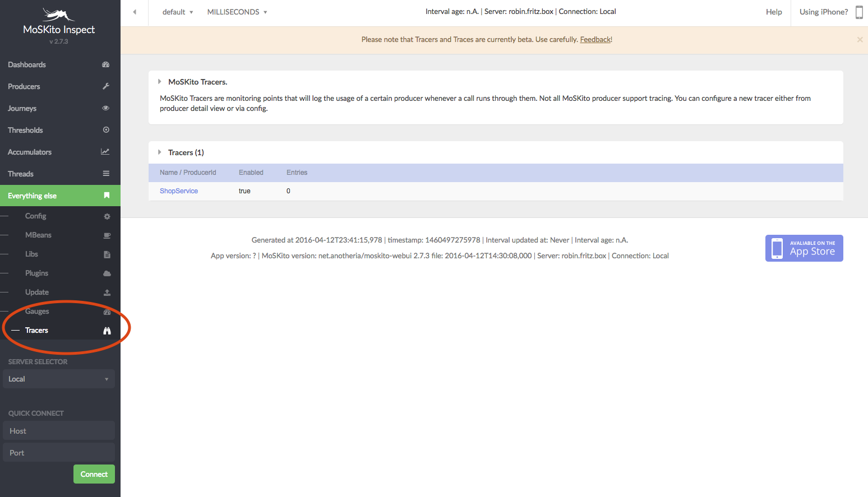Viewport: 868px width, 497px height.
Task: Click the Config gear icon
Action: coord(107,216)
